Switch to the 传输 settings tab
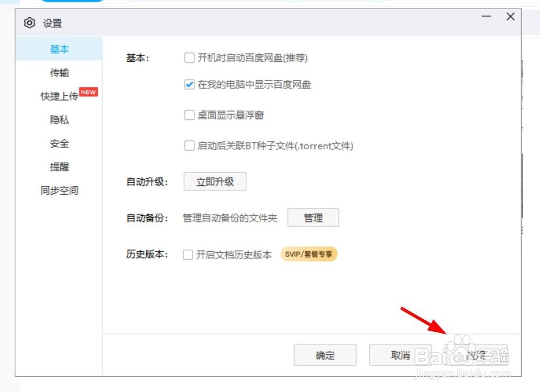This screenshot has height=392, width=540. (x=60, y=72)
